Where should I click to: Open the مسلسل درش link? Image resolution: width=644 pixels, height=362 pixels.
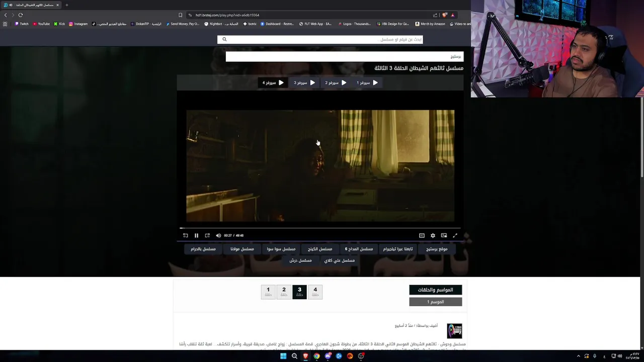tap(300, 260)
